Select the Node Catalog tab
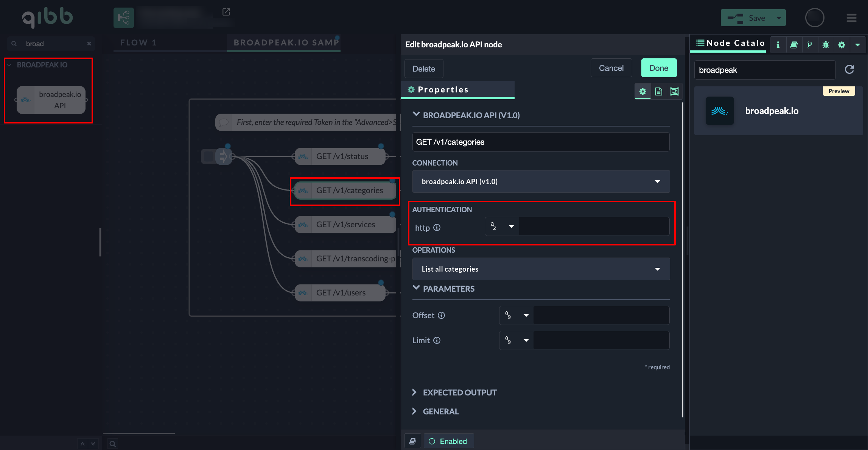Image resolution: width=868 pixels, height=450 pixels. (x=730, y=43)
